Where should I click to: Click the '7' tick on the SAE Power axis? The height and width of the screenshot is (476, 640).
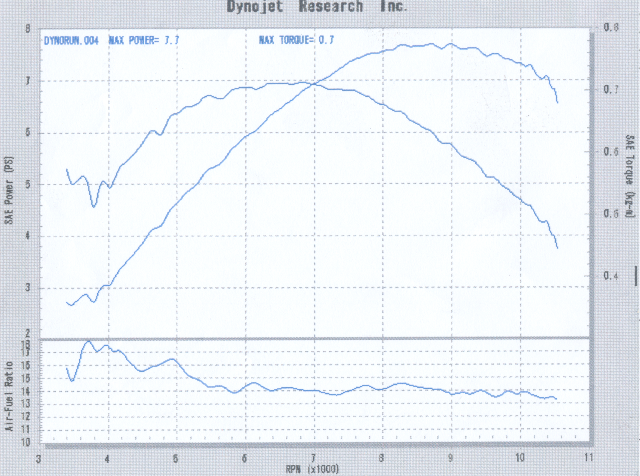(x=28, y=81)
